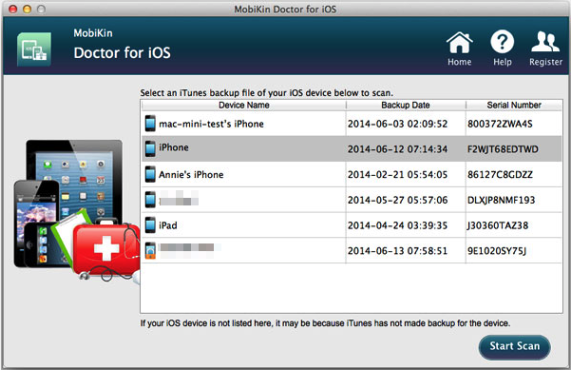Open the Home icon in header

459,43
